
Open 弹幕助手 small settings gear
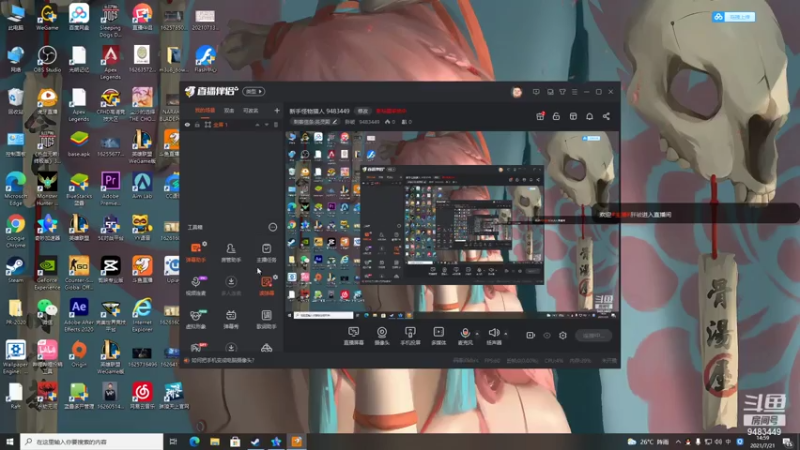[x=205, y=244]
